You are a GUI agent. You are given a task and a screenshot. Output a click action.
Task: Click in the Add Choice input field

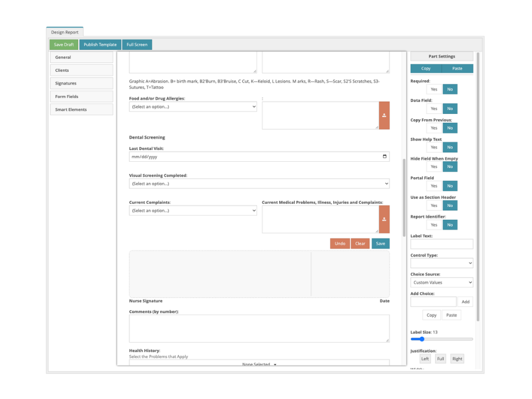(433, 302)
